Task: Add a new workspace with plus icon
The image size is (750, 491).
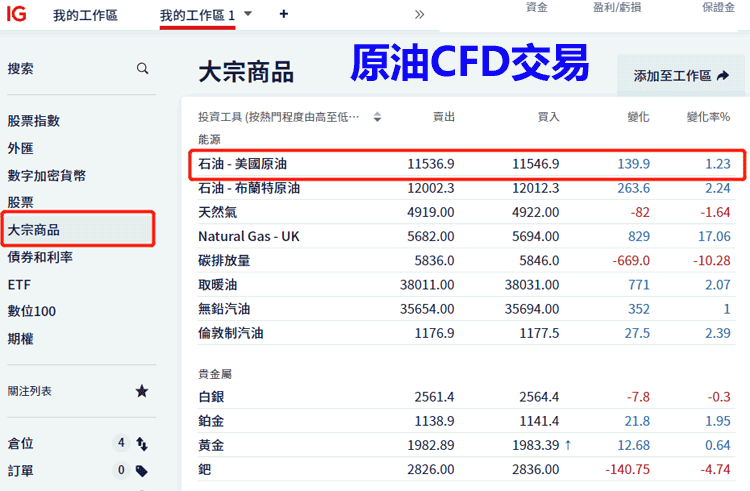Action: click(x=284, y=14)
